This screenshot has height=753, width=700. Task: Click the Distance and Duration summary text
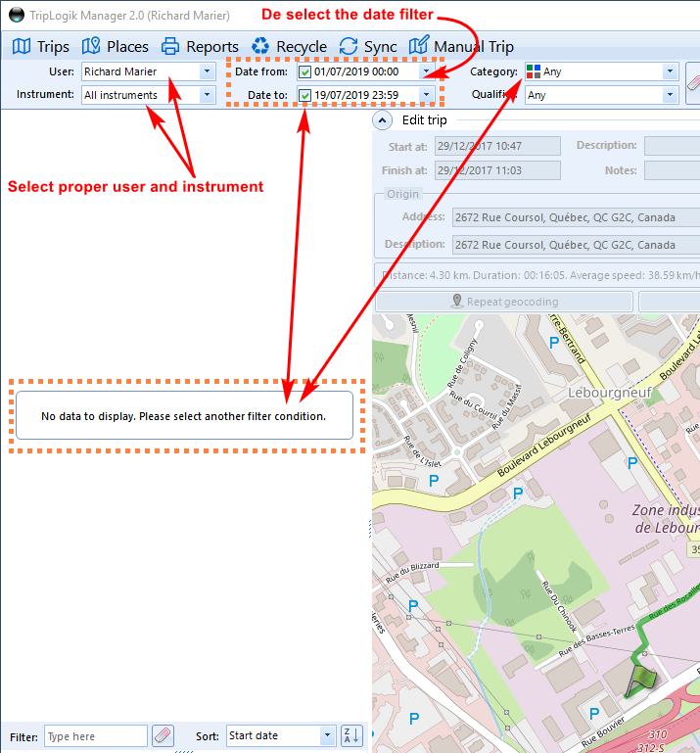click(x=540, y=275)
